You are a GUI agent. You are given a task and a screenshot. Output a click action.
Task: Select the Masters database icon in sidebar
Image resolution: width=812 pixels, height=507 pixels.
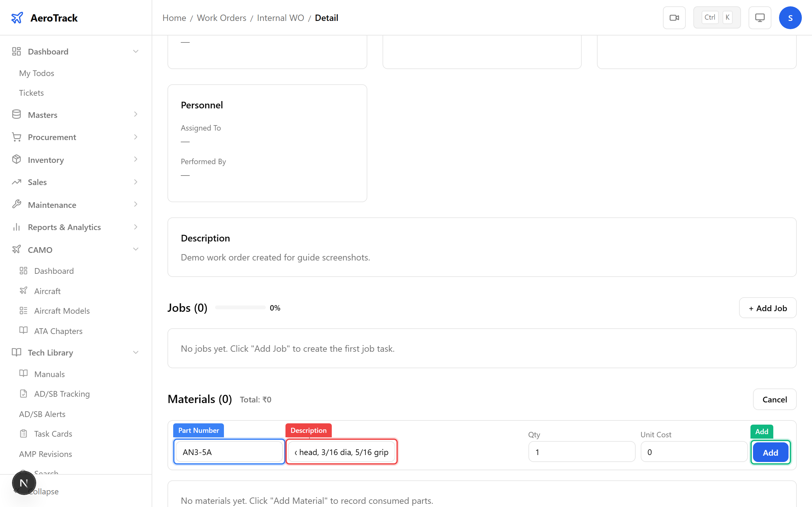16,114
